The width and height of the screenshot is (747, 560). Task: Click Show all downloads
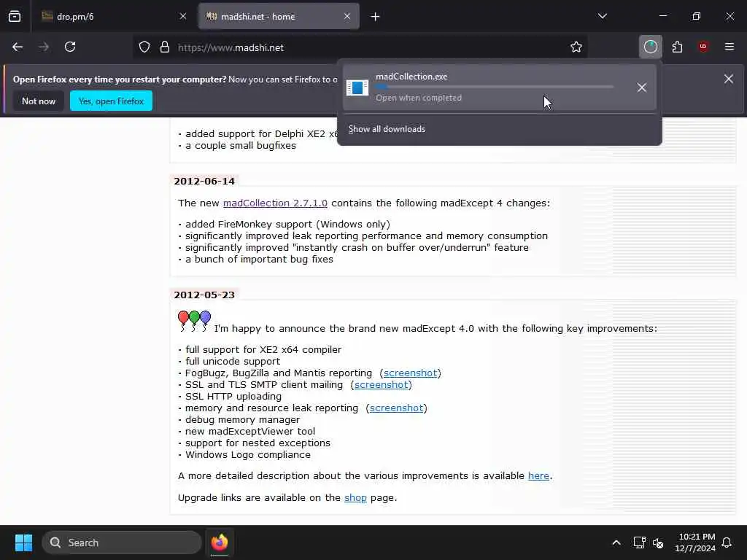point(387,129)
